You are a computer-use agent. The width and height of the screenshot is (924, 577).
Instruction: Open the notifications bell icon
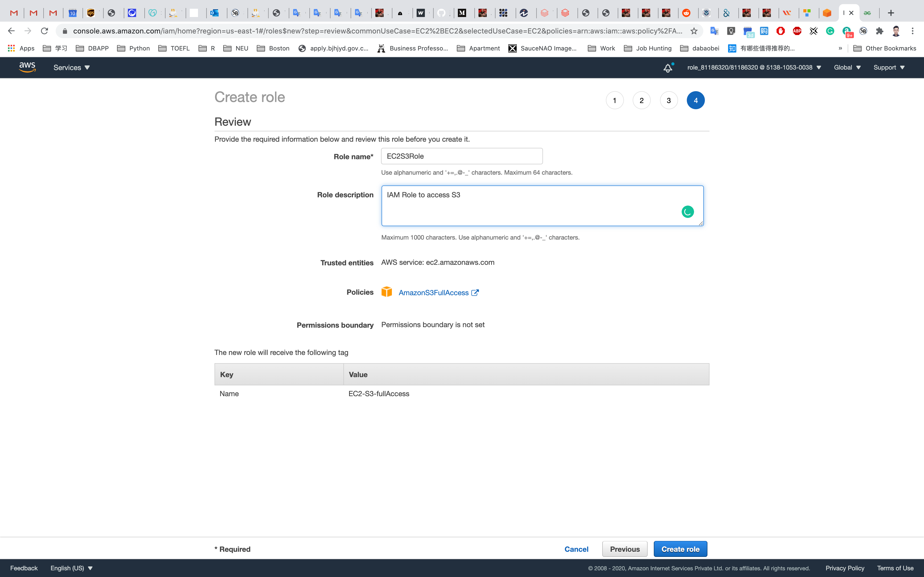tap(667, 68)
